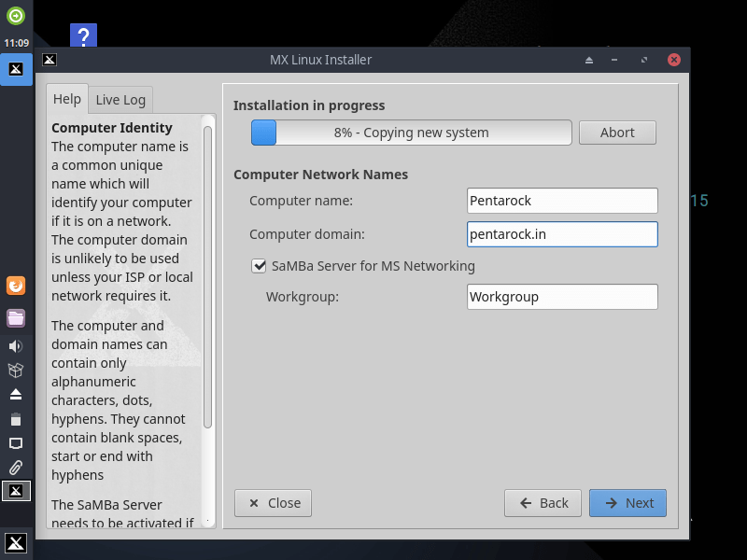Focus the Computer domain field
The width and height of the screenshot is (747, 560).
(562, 234)
